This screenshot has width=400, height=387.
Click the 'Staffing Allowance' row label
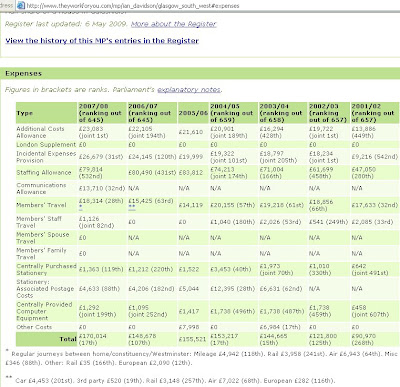point(44,173)
